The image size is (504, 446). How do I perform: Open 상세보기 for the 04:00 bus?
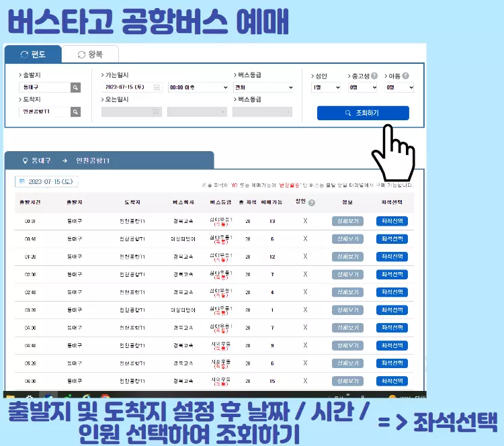[347, 327]
